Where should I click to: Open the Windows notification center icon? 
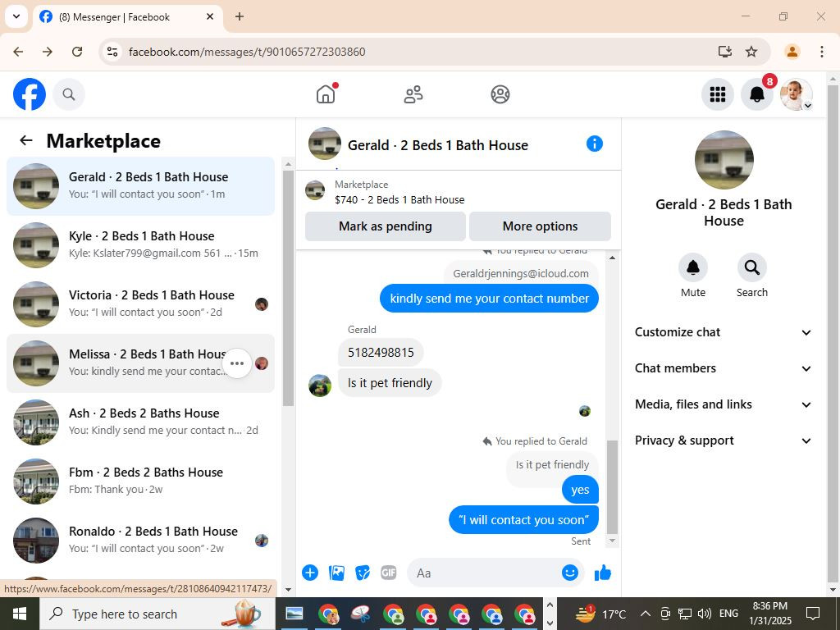pyautogui.click(x=813, y=614)
